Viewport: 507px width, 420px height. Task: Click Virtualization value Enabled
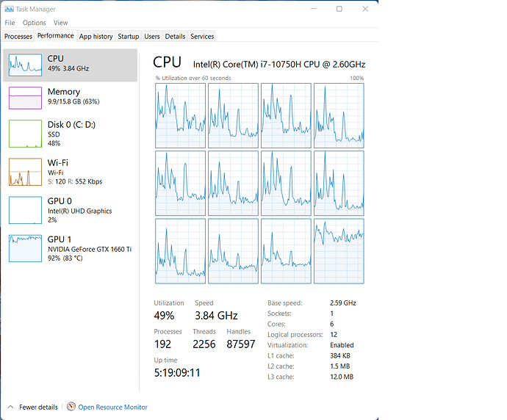pyautogui.click(x=342, y=345)
